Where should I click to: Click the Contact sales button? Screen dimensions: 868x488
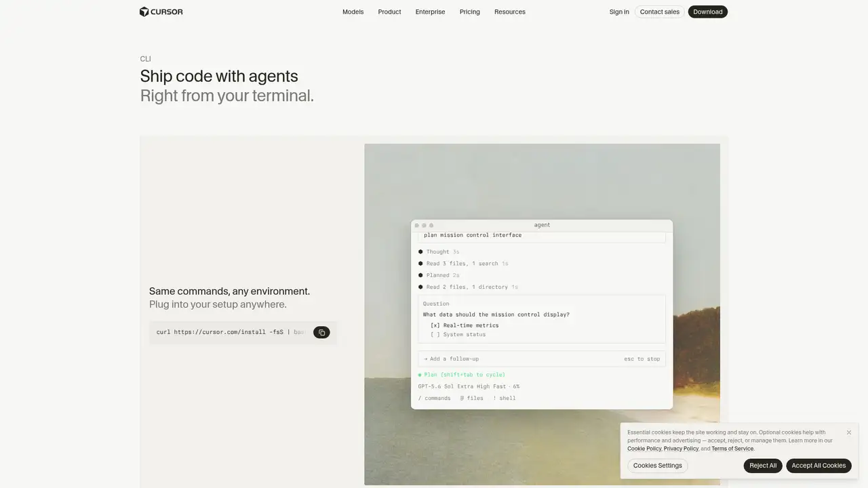pyautogui.click(x=660, y=12)
